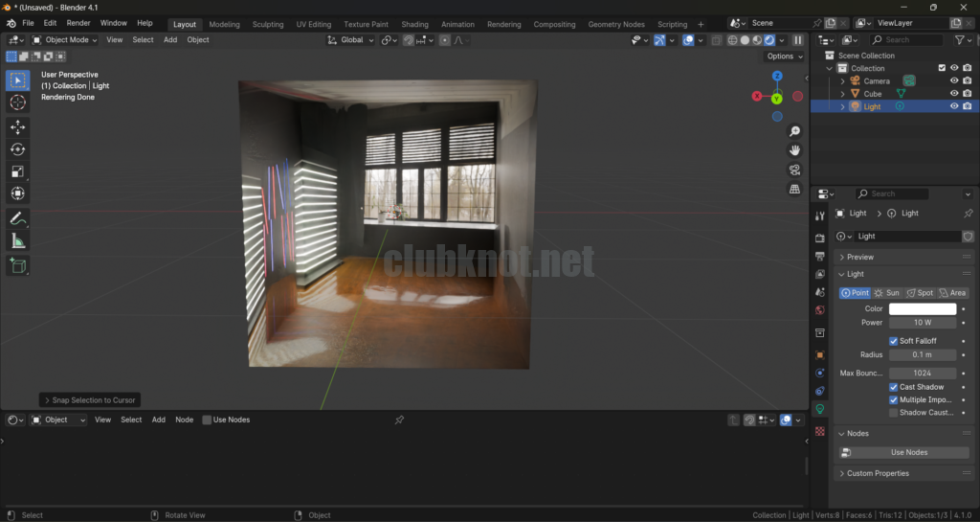The height and width of the screenshot is (522, 980).
Task: Open the Render menu
Action: tap(78, 23)
